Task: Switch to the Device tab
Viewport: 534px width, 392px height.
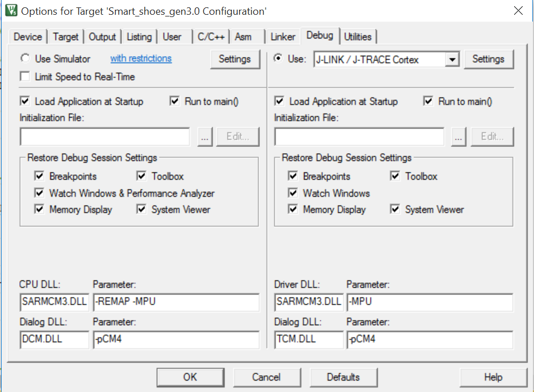Action: [x=28, y=37]
